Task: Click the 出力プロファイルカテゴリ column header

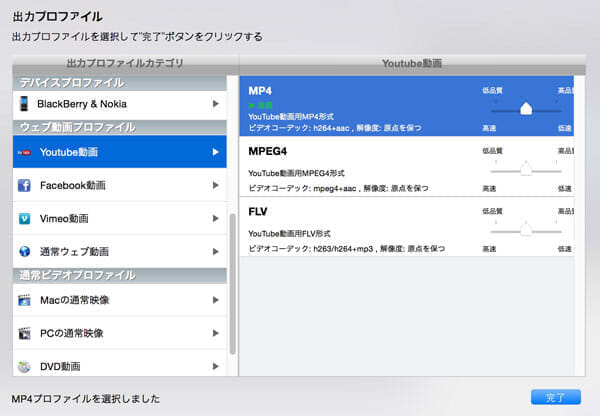Action: 126,63
